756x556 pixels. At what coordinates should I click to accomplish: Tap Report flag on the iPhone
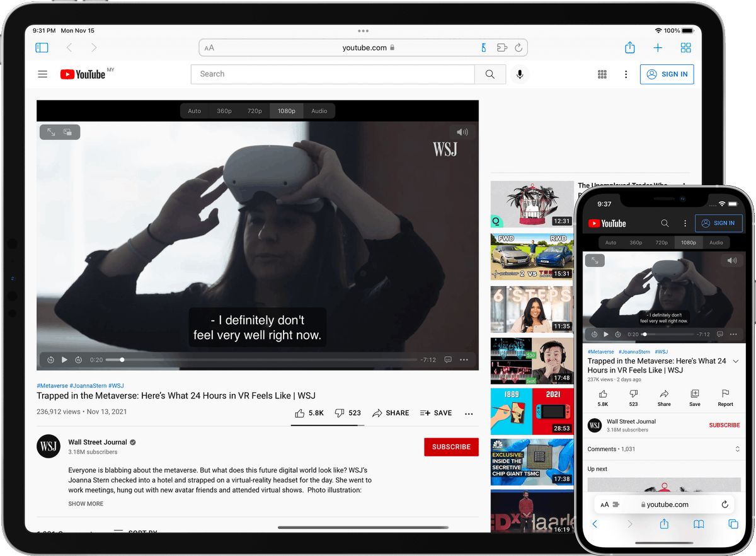(x=725, y=398)
